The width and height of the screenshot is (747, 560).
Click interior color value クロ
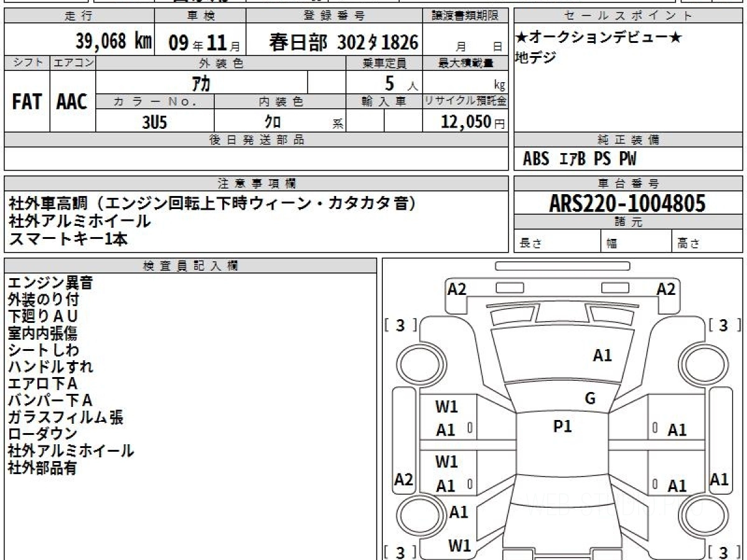click(273, 122)
